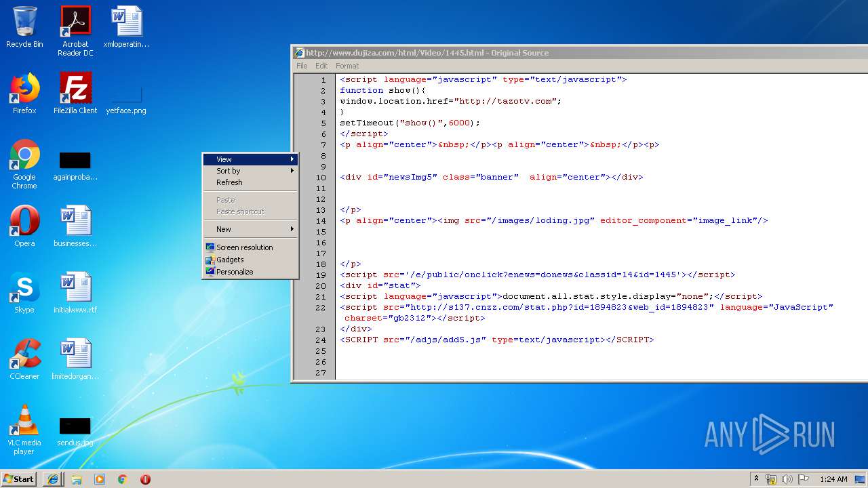Click line number 10 in the gutter
Viewport: 868px width, 488px height.
(x=321, y=177)
